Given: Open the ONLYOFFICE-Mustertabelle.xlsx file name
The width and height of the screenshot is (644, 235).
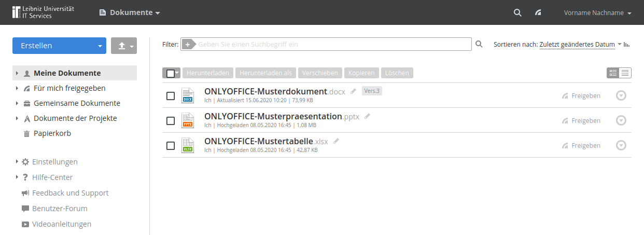Looking at the screenshot, I should (x=266, y=141).
